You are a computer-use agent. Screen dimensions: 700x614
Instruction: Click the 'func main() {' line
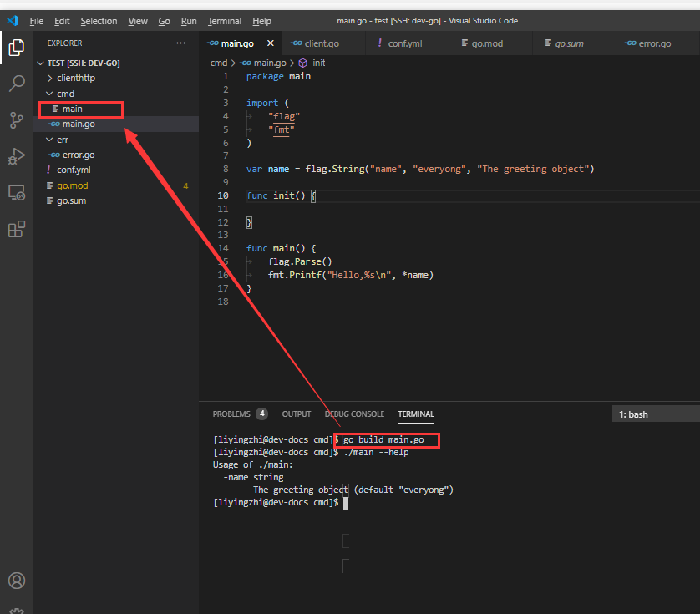click(x=281, y=248)
